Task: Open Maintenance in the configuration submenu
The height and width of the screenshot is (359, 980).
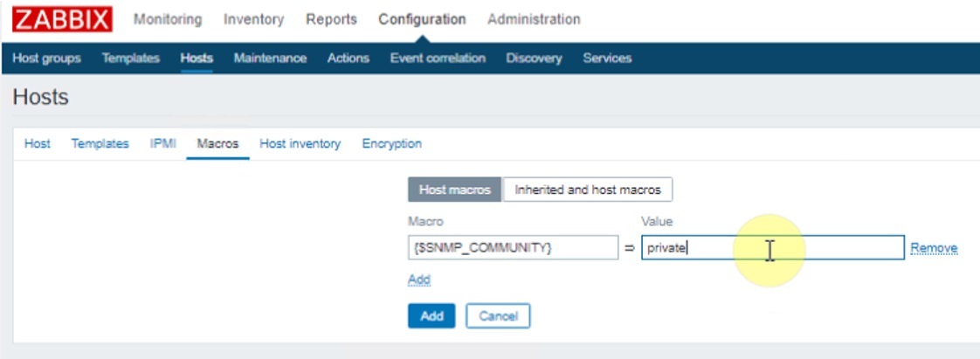Action: tap(270, 59)
